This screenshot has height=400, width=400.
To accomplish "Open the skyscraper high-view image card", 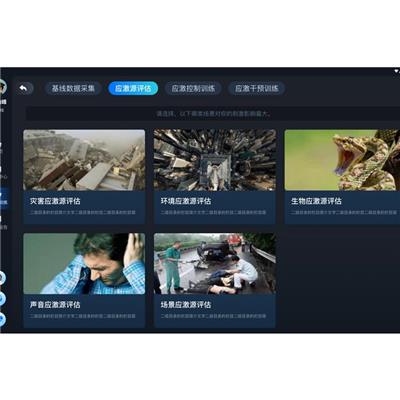I will tap(215, 160).
